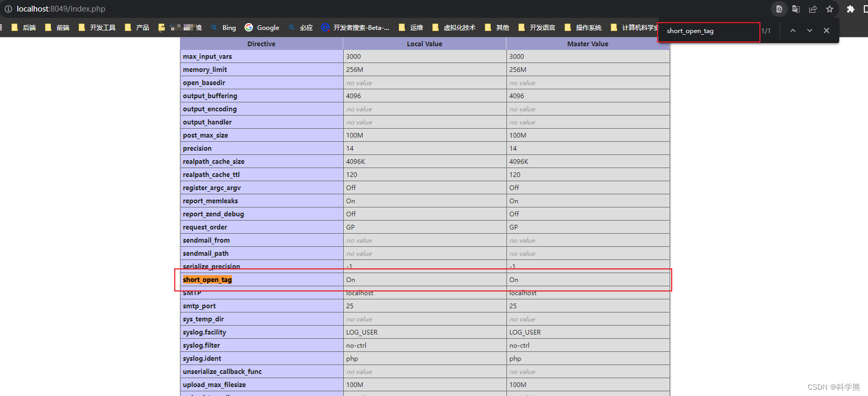Click the Directive column header
Image resolution: width=868 pixels, height=396 pixels.
[261, 44]
